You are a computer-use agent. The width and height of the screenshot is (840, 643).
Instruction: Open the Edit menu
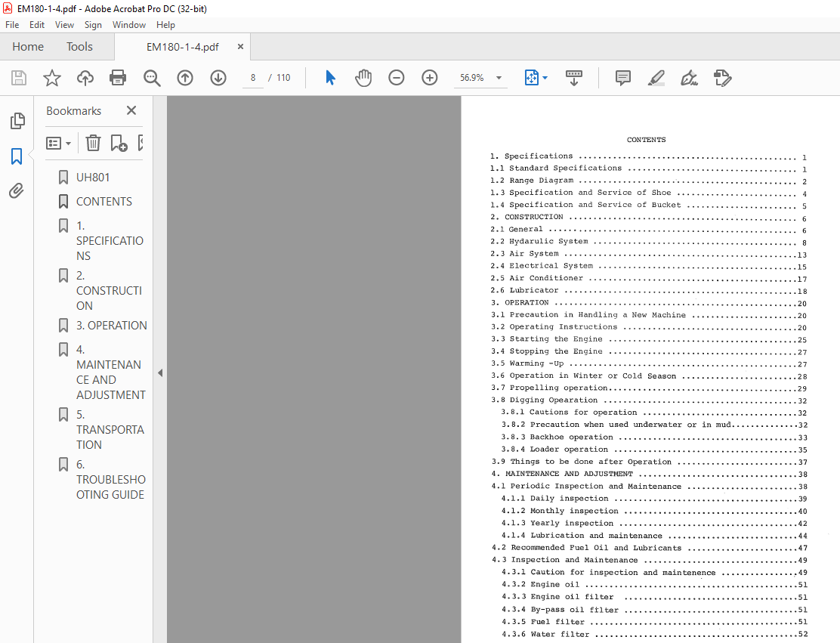pos(37,25)
